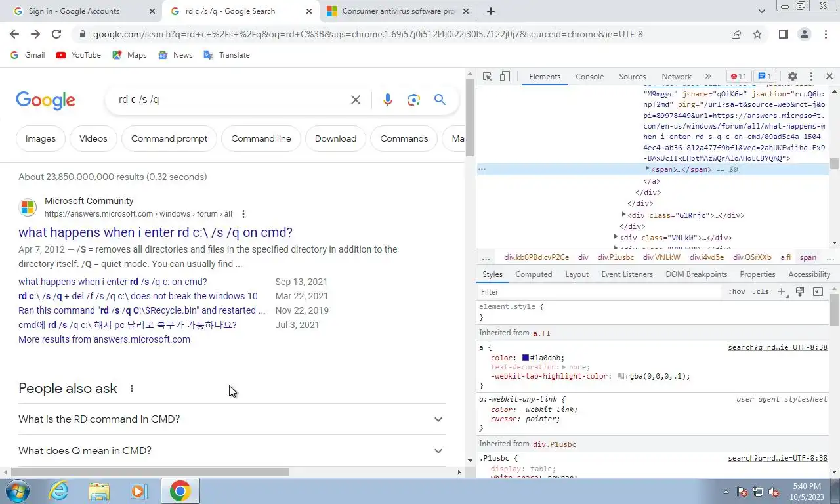
Task: Start voice search with the microphone
Action: 387,100
